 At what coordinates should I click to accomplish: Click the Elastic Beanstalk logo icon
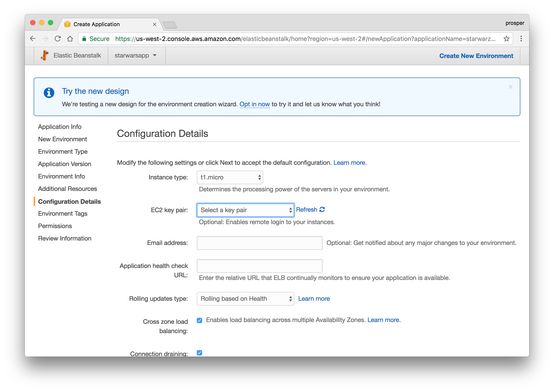(x=45, y=56)
